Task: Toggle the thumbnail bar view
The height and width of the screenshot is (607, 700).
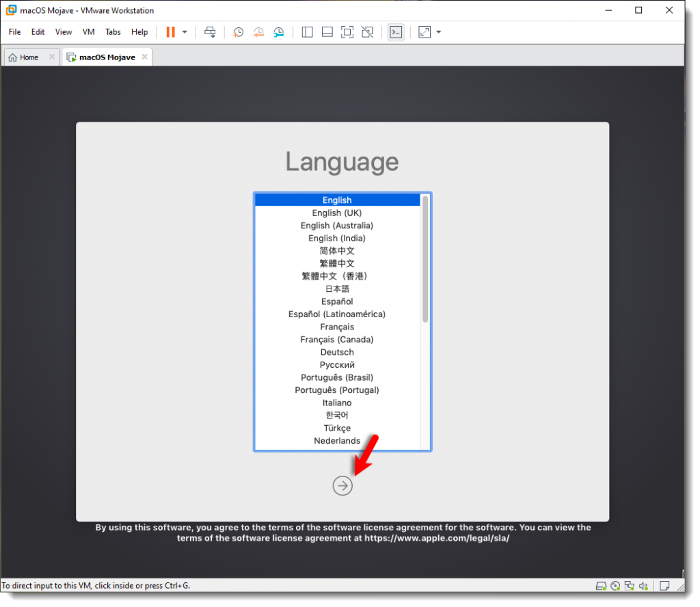Action: (x=327, y=32)
